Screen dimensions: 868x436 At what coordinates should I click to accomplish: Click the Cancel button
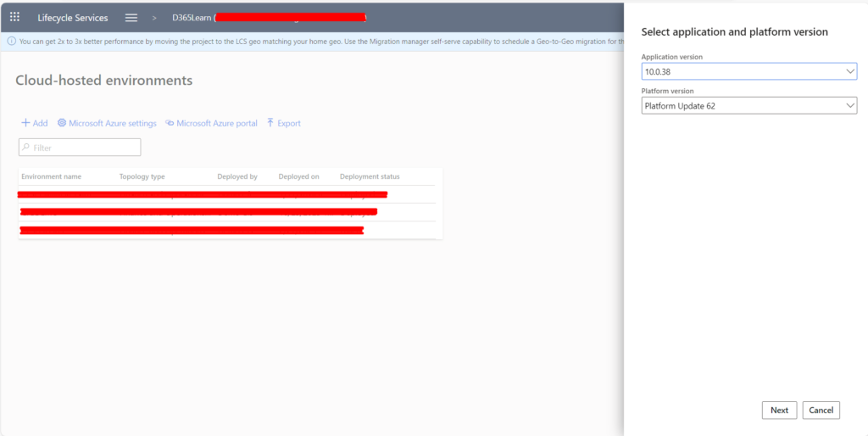[821, 410]
